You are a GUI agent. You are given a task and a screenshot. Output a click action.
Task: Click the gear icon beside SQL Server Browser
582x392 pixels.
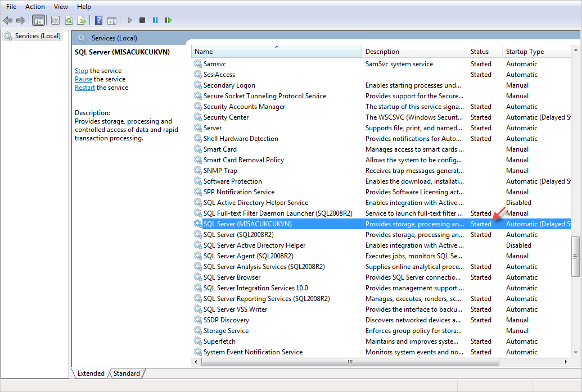(198, 277)
